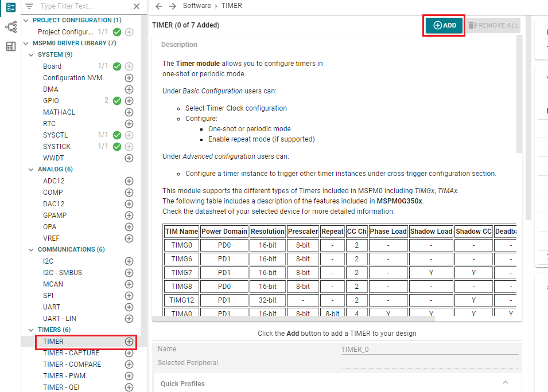Add TIMER - PWM with plus icon
Screen dimensions: 548x392
(x=129, y=376)
